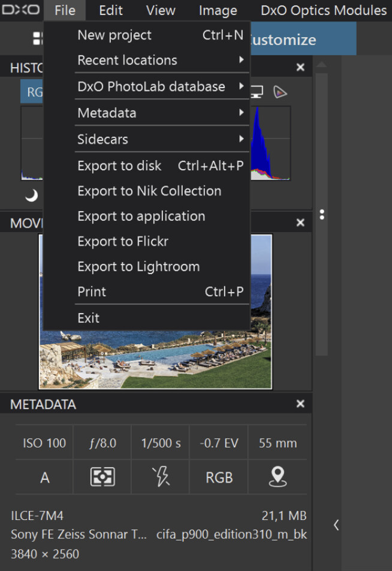Image resolution: width=392 pixels, height=571 pixels.
Task: Close the Move/Zoom panel
Action: 300,223
